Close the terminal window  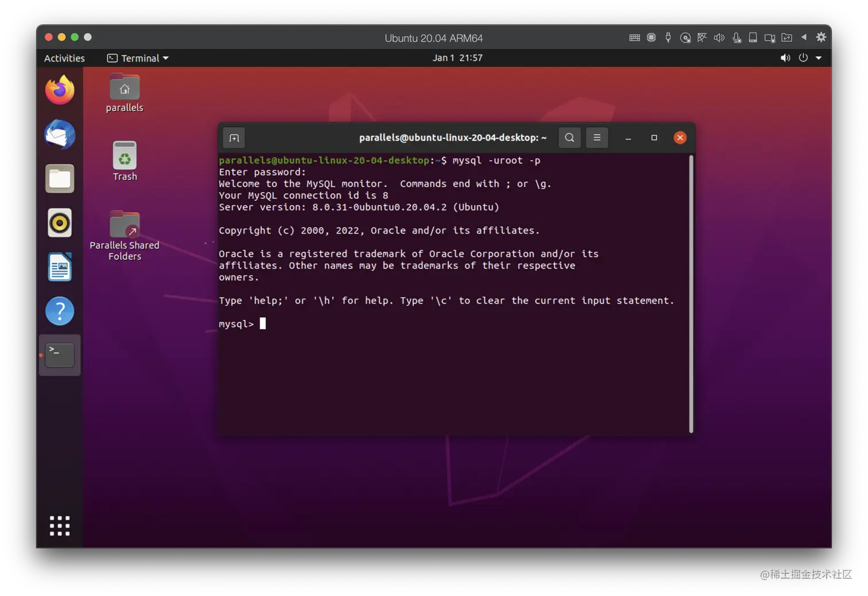(680, 138)
